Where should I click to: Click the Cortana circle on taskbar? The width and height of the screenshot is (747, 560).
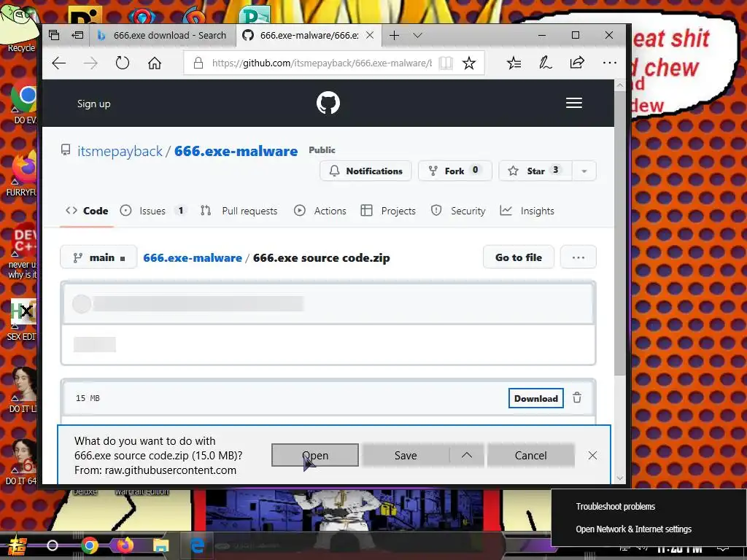53,545
